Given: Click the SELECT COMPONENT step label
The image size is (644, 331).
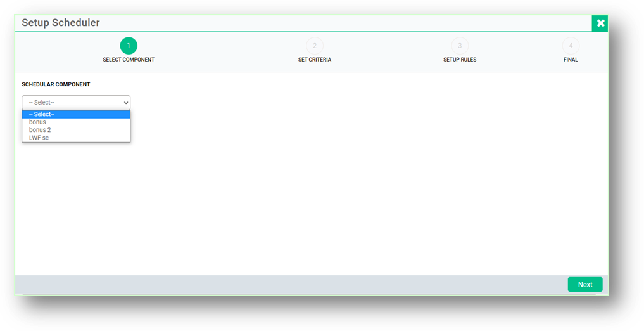Looking at the screenshot, I should pos(129,60).
